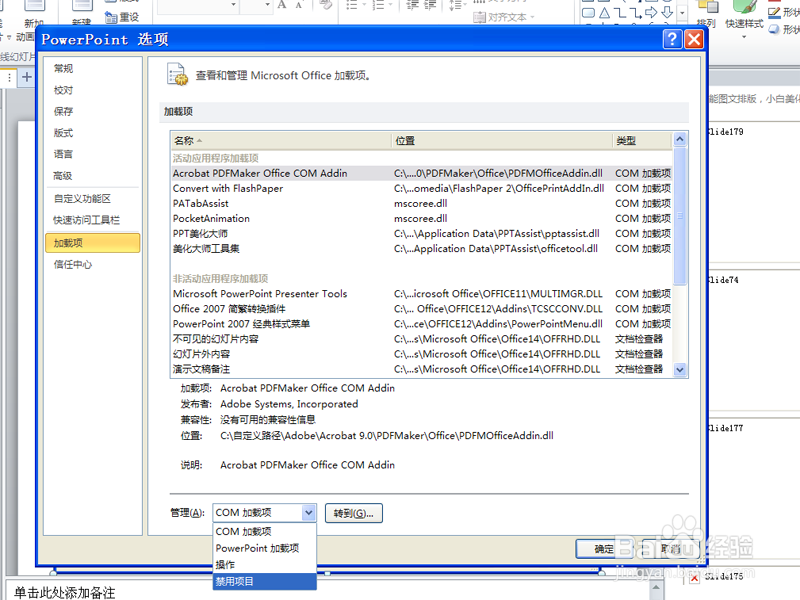Click the plus button beside slide pane
This screenshot has width=800, height=600.
[27, 78]
